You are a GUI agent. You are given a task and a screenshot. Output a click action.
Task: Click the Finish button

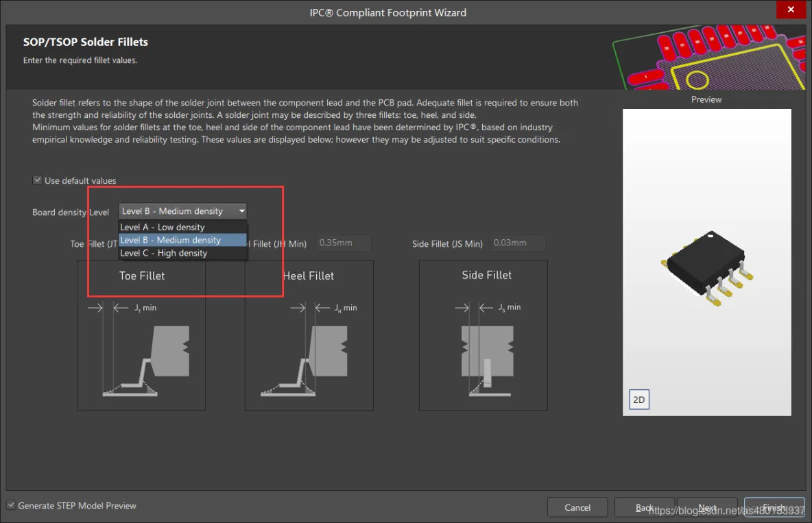point(774,507)
